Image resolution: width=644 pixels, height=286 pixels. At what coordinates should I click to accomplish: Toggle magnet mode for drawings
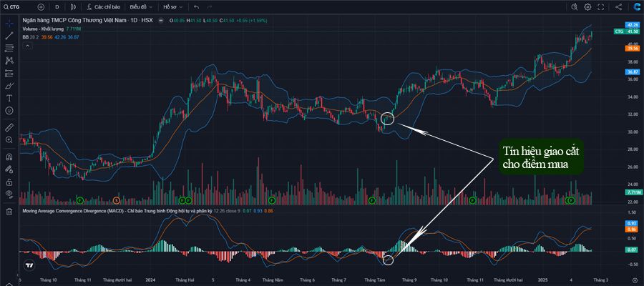tap(9, 157)
